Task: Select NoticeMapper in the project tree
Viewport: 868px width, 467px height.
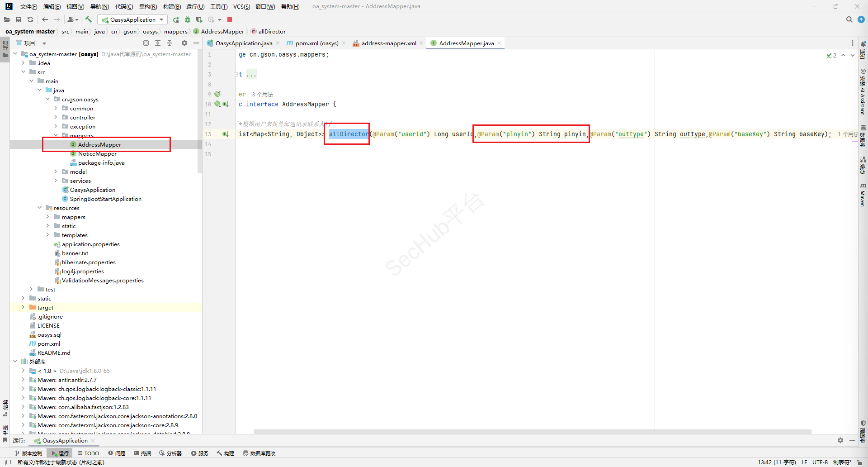Action: 97,153
